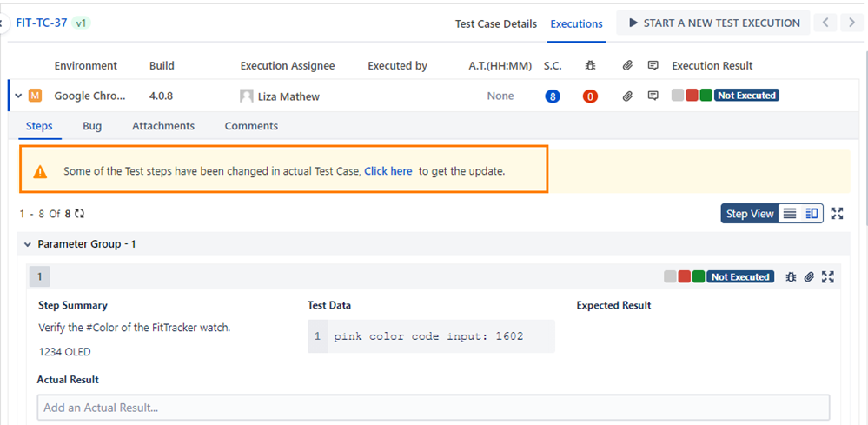Click the Build column header
868x425 pixels.
162,66
